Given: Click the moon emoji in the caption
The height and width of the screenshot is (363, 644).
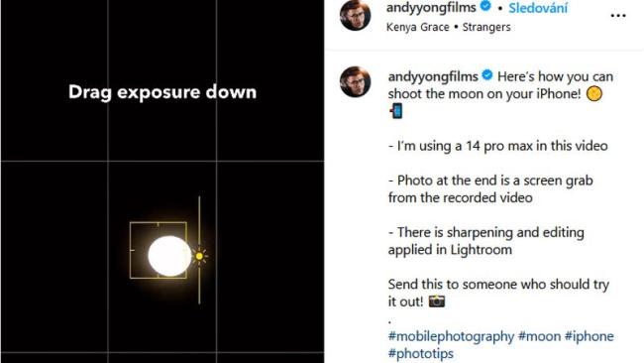Looking at the screenshot, I should pyautogui.click(x=594, y=94).
